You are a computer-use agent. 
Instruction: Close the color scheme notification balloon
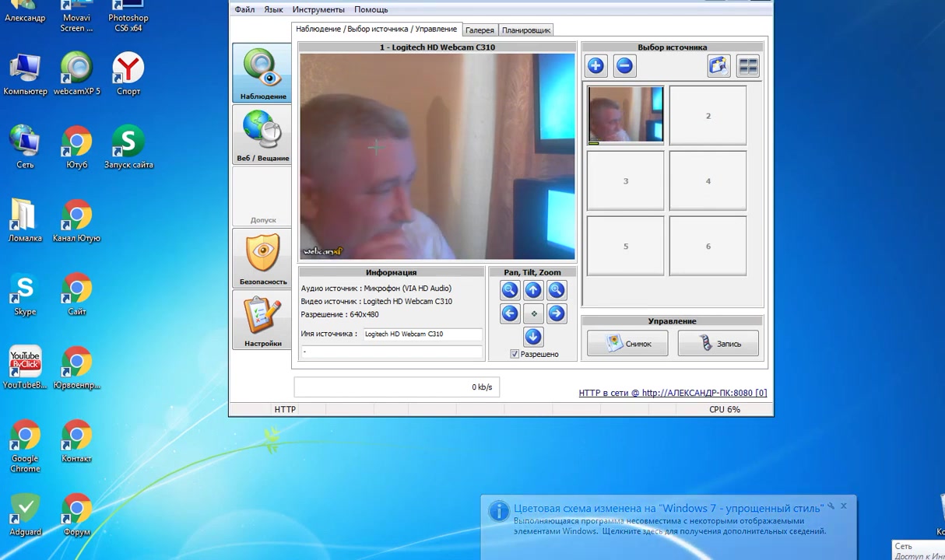click(x=843, y=506)
